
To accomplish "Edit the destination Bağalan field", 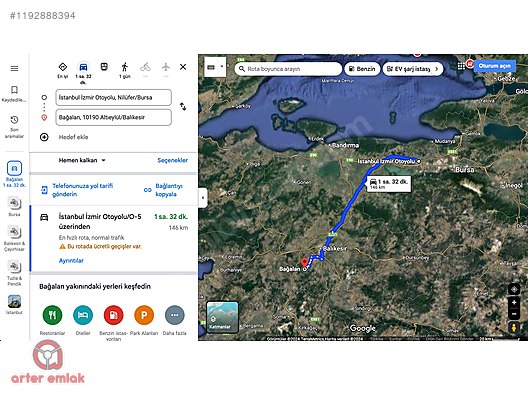I will 113,117.
